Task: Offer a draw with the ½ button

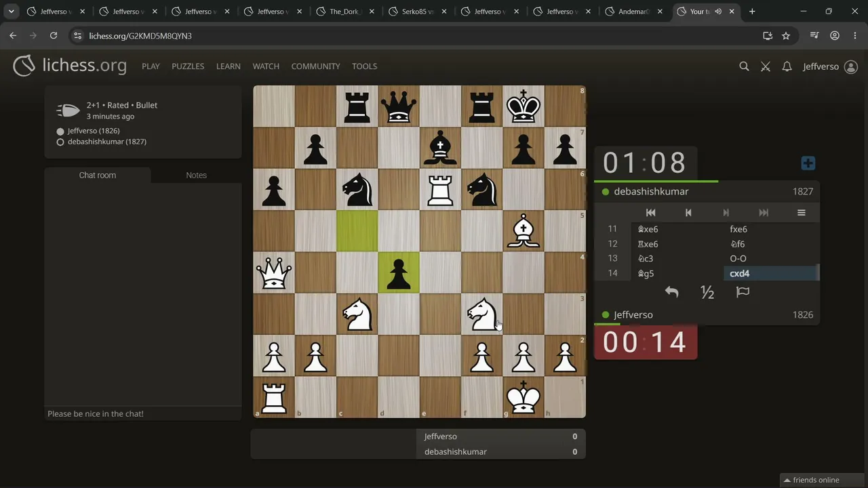Action: tap(707, 292)
